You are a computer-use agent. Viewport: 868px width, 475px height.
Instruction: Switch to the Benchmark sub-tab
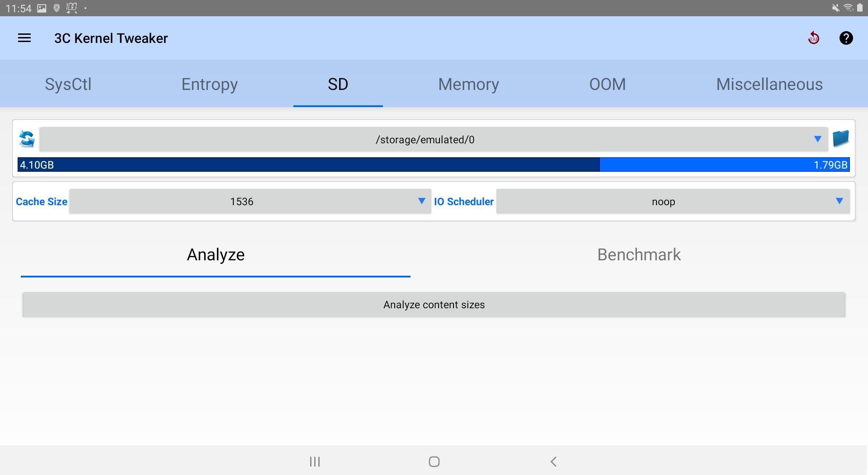639,255
